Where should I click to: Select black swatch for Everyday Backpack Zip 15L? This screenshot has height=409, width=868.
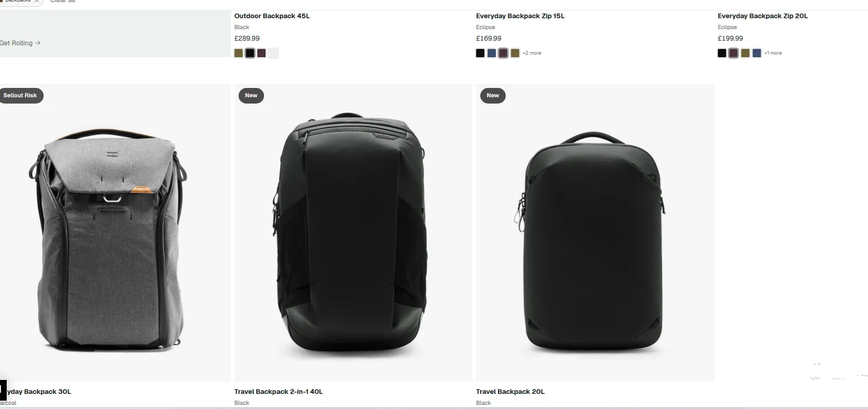point(480,53)
